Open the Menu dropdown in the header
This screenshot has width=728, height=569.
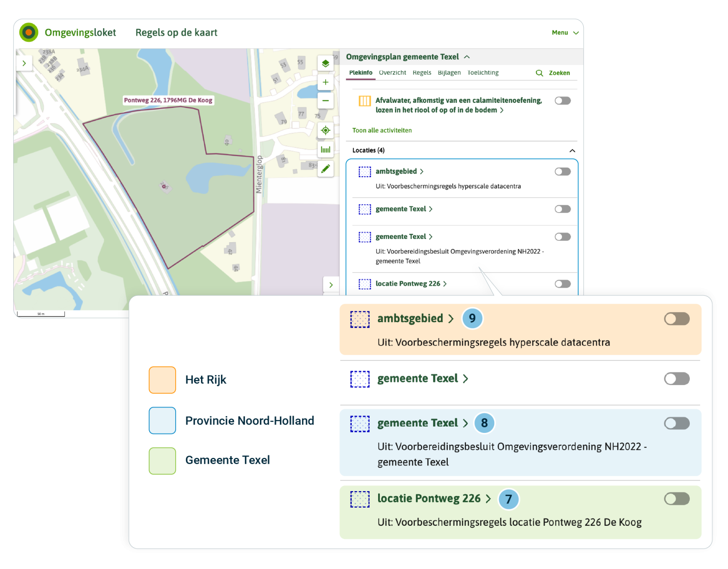coord(565,33)
